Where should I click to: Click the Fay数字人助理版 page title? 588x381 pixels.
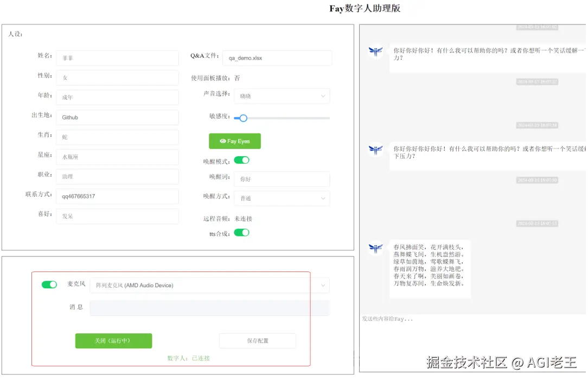pos(365,8)
